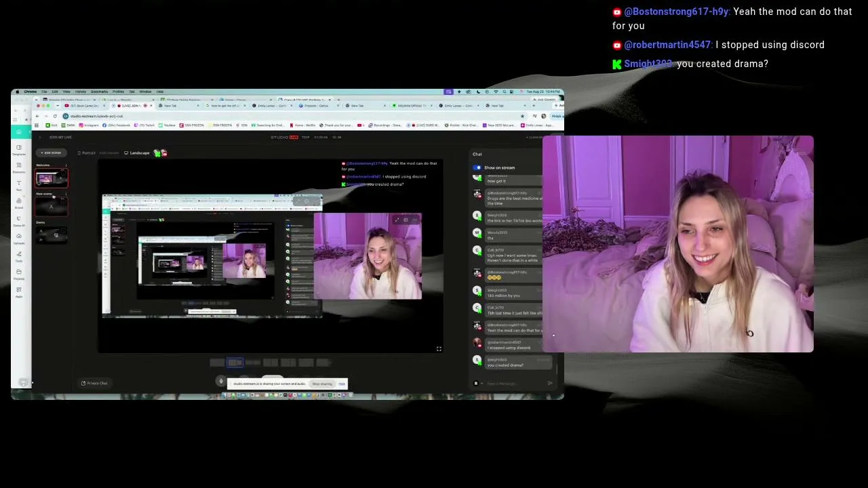868x488 pixels.
Task: Open the Uploads sidebar icon
Action: 19,237
